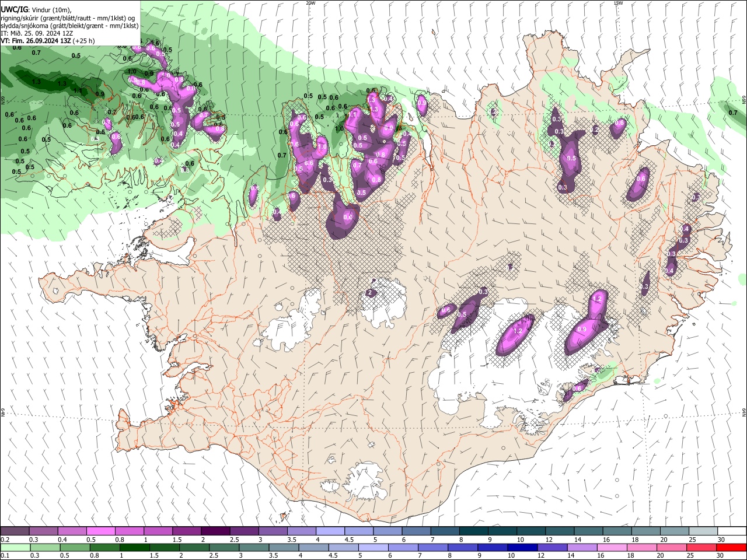747x560 pixels.
Task: Click the bottom-row palest green 0.1 swatch
Action: click(15, 548)
